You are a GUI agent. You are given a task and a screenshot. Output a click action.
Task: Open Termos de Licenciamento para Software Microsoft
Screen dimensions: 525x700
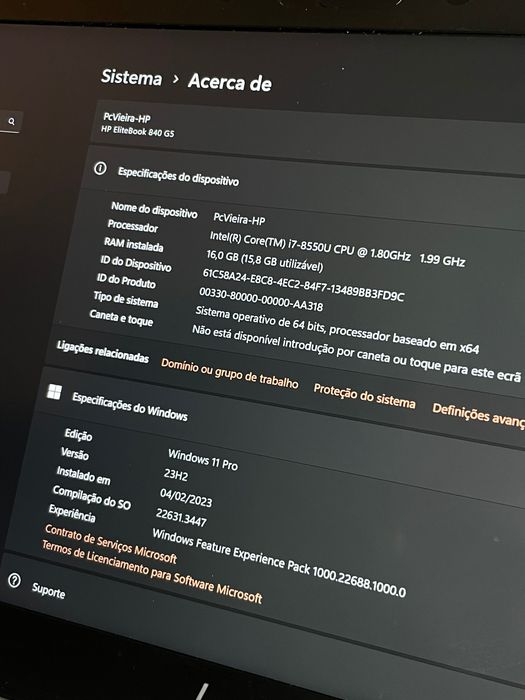click(152, 571)
